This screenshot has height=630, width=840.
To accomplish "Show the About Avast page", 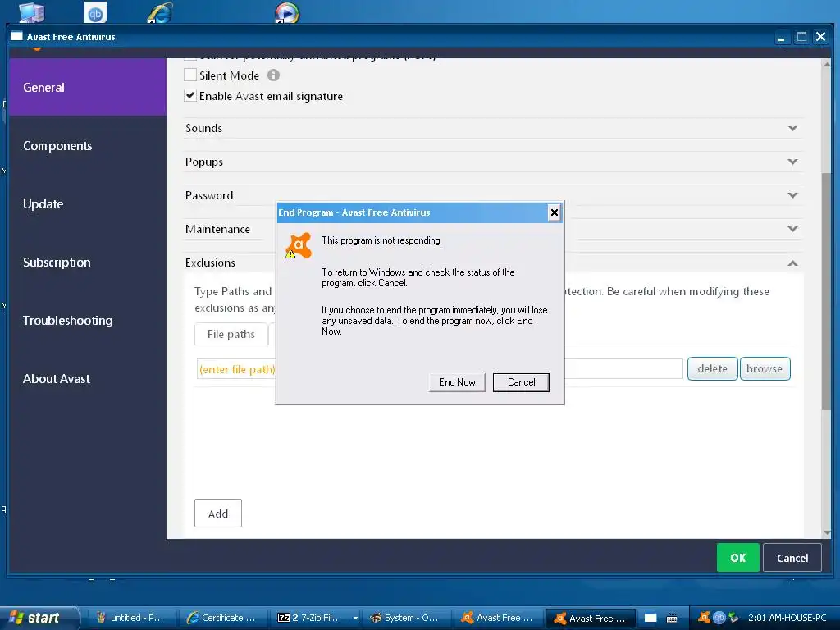I will pos(57,379).
